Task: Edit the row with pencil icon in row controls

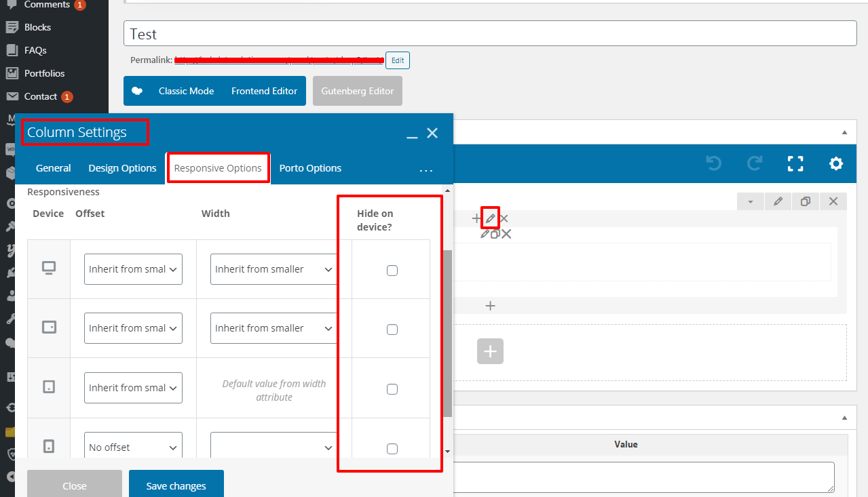Action: coord(778,201)
